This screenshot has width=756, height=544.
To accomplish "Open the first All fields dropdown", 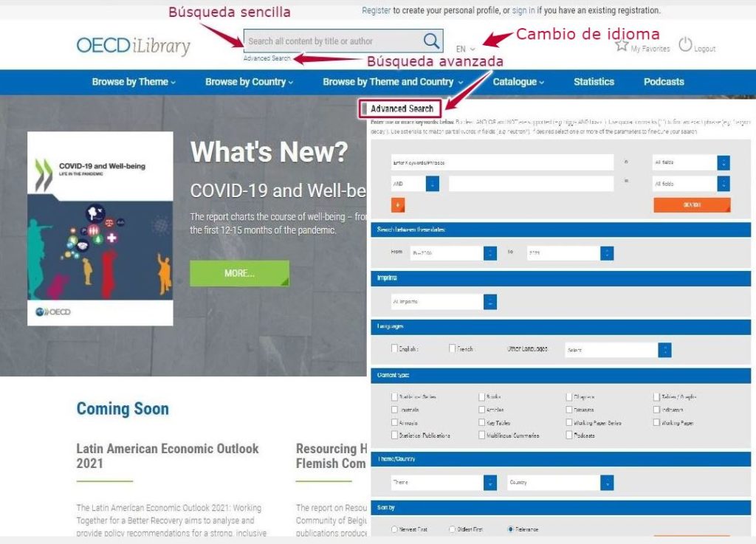I will [691, 163].
